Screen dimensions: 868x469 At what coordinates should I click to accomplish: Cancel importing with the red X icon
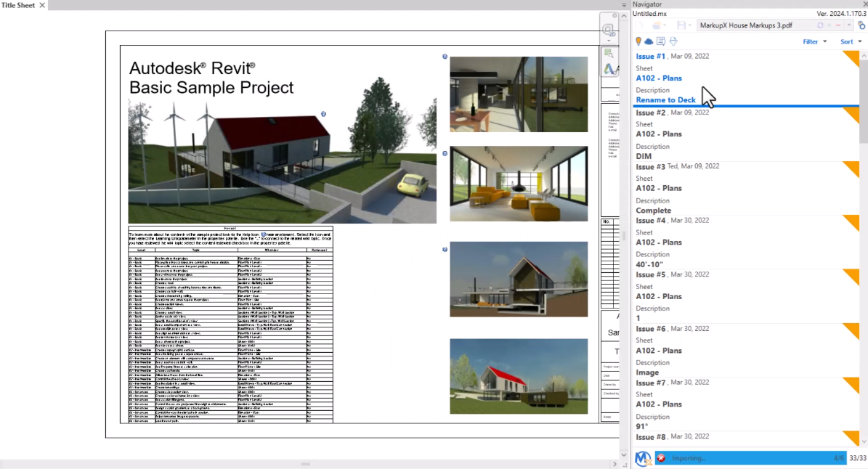point(661,458)
